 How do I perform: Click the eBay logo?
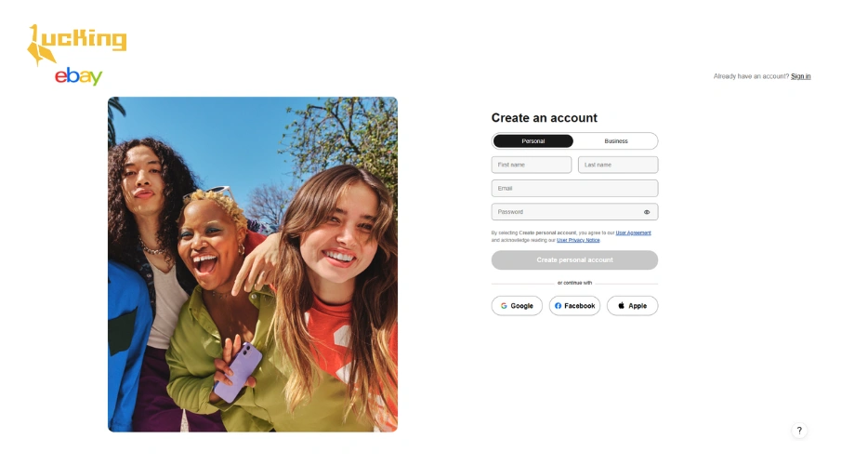pyautogui.click(x=79, y=76)
